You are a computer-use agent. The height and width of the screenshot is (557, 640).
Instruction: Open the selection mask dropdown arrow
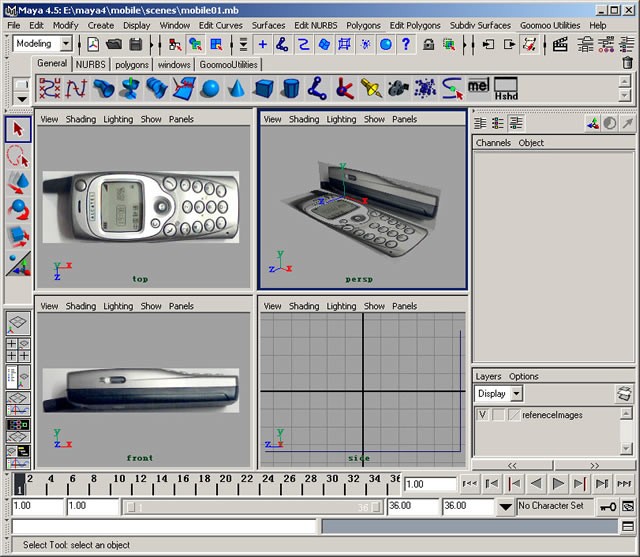point(243,44)
